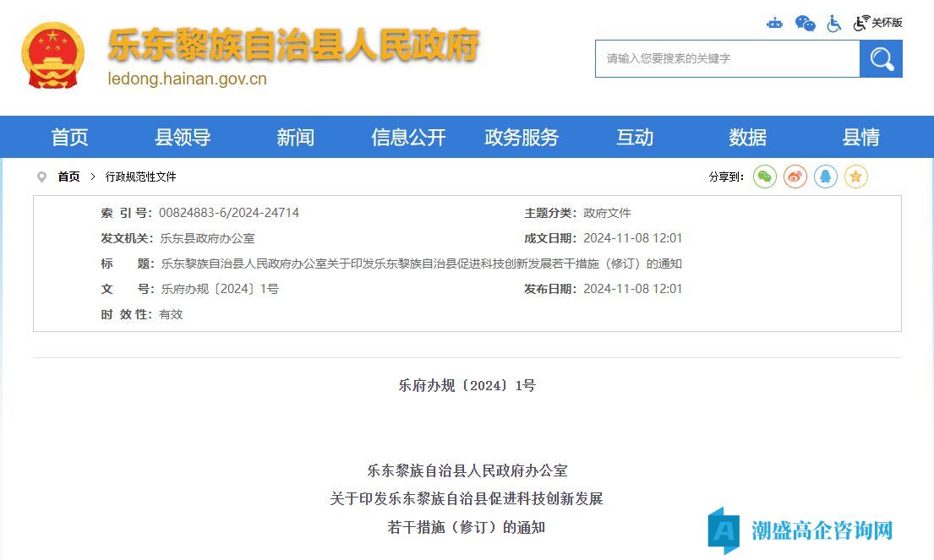Share to Weibo via red icon
The image size is (934, 560).
[795, 177]
